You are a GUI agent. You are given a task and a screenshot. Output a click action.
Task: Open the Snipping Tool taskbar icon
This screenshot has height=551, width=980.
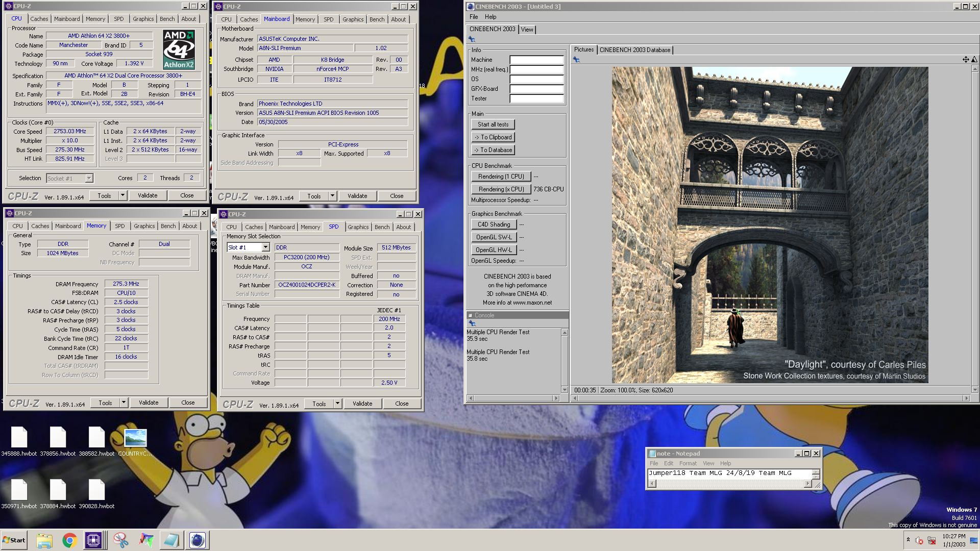click(121, 540)
